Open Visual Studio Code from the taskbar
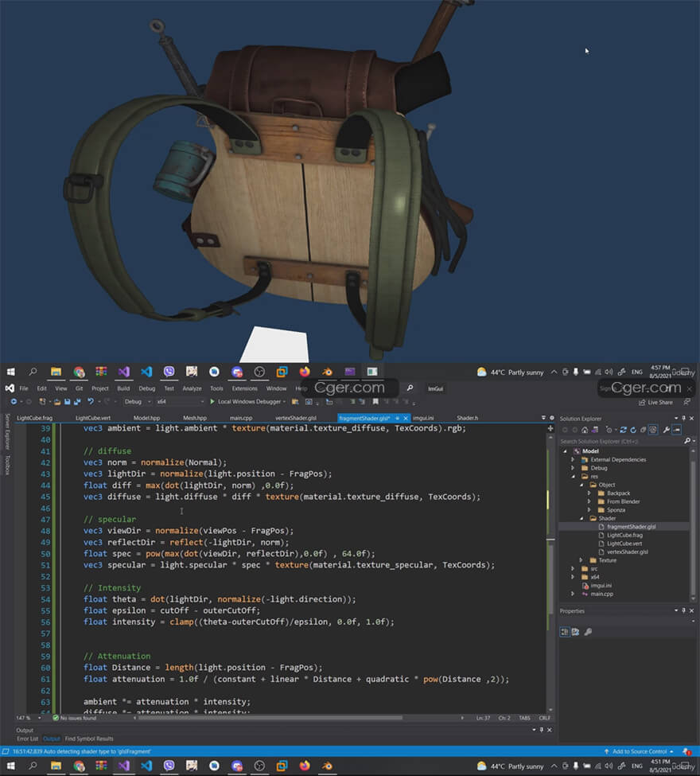 (146, 372)
